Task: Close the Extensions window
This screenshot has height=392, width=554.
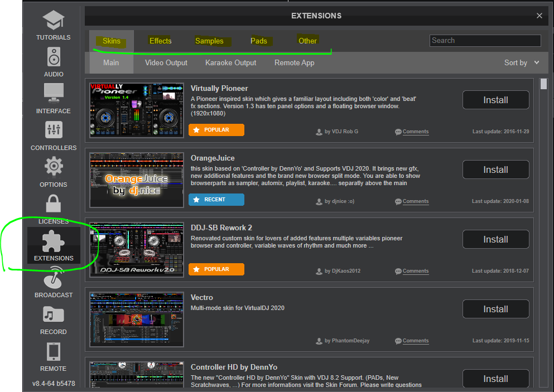Action: [539, 16]
